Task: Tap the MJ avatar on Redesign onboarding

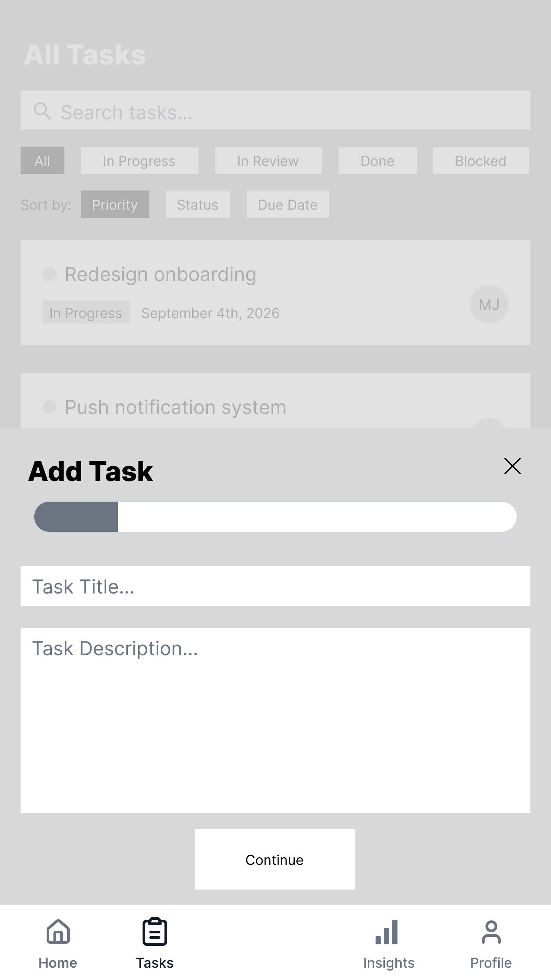Action: coord(489,304)
